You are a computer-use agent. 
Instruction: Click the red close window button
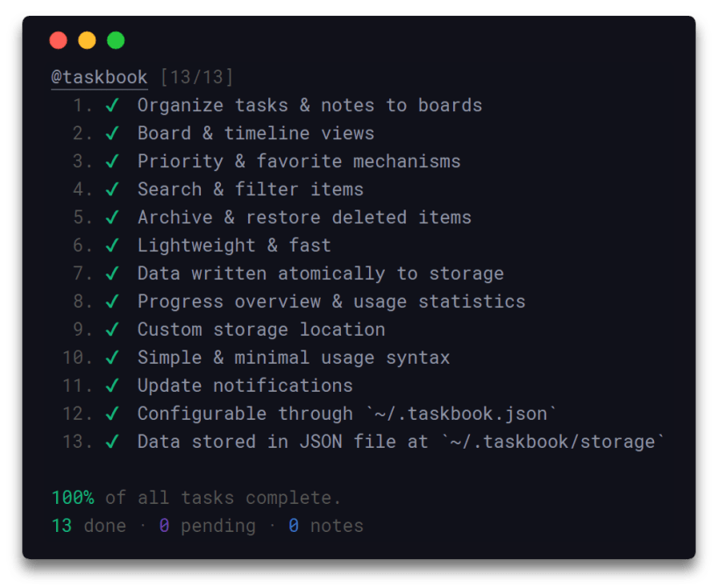[x=59, y=40]
